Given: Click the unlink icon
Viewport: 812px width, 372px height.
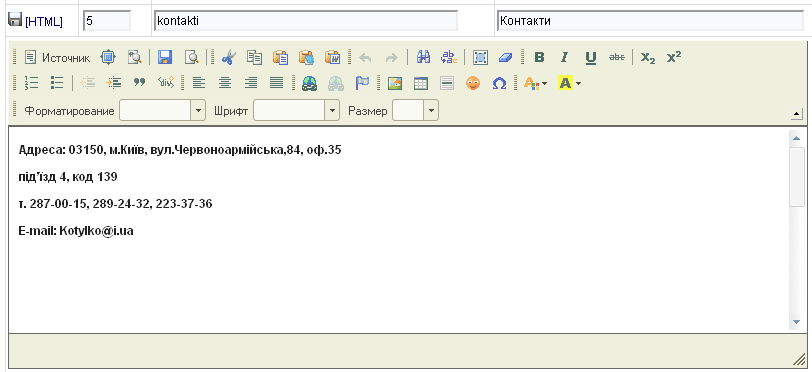Looking at the screenshot, I should tap(336, 83).
